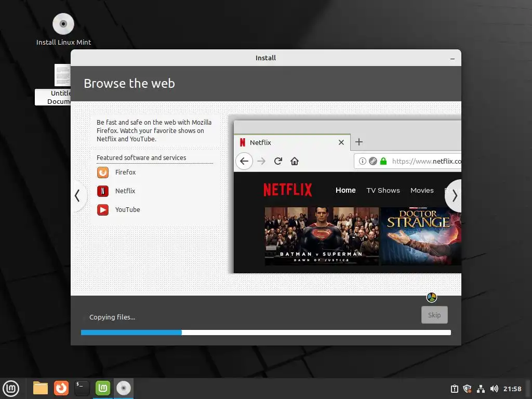Click the green Mint app panel icon

click(103, 388)
